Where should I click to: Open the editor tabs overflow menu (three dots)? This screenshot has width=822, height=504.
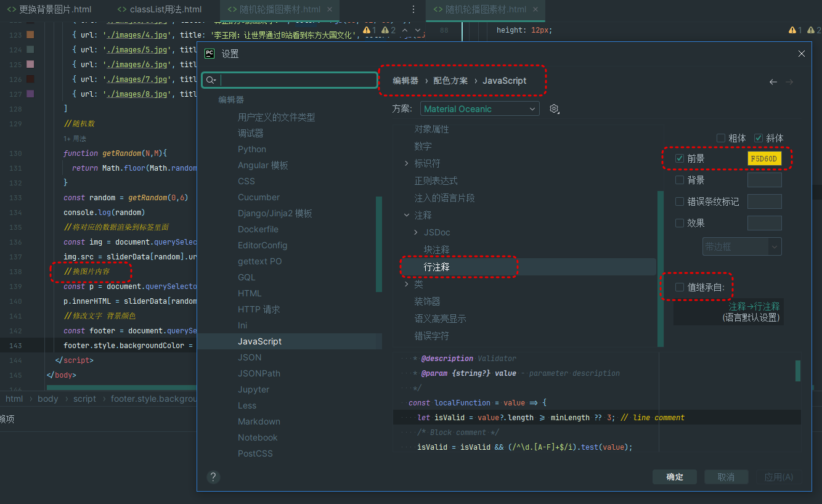413,10
